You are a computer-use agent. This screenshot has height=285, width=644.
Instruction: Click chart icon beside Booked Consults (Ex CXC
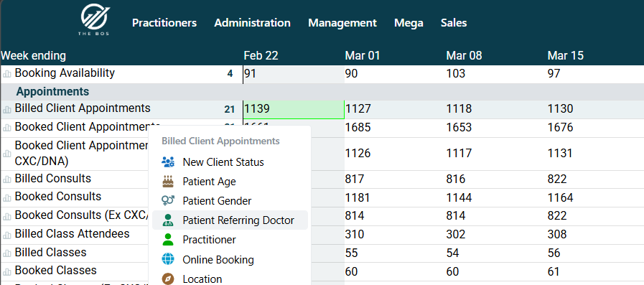(x=7, y=216)
